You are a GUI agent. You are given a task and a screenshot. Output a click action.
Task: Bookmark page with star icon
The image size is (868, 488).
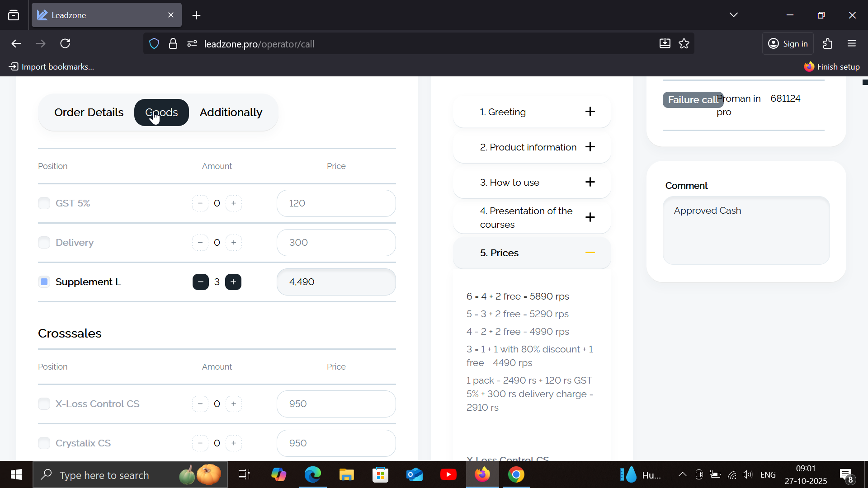coord(684,44)
